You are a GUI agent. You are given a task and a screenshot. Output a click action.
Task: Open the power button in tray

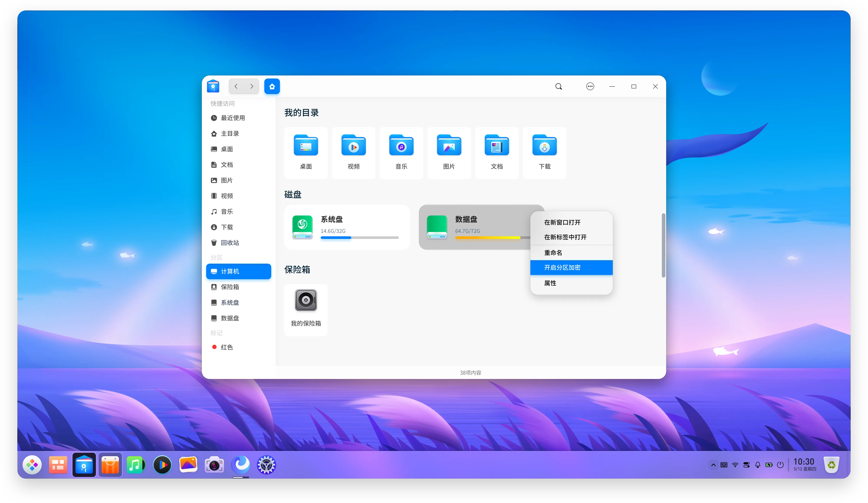coord(780,465)
